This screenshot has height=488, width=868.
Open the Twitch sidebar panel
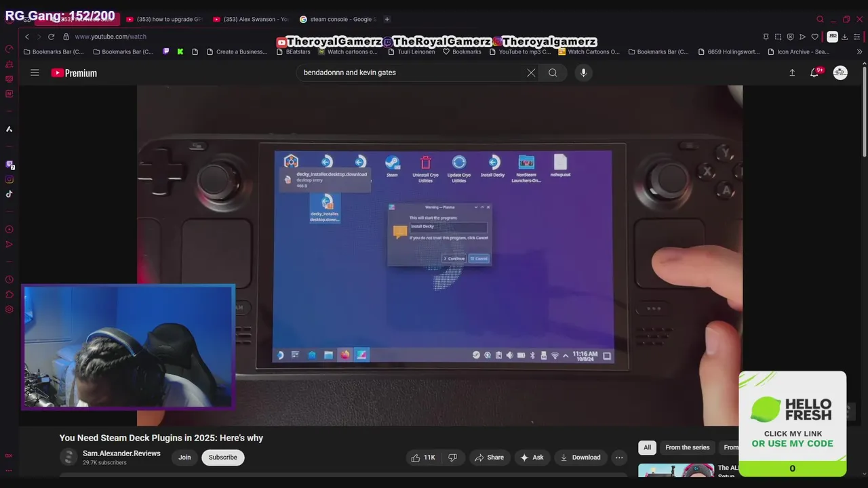pyautogui.click(x=9, y=165)
